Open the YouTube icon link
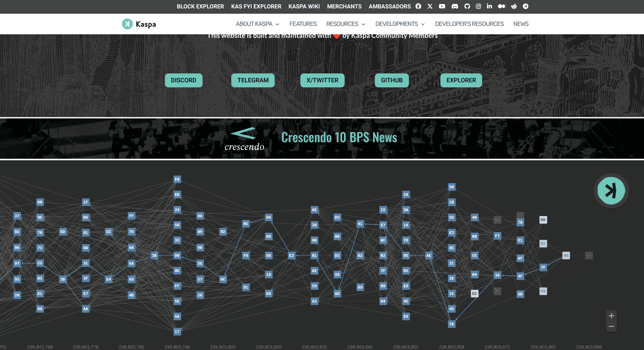The height and width of the screenshot is (350, 644). point(442,6)
